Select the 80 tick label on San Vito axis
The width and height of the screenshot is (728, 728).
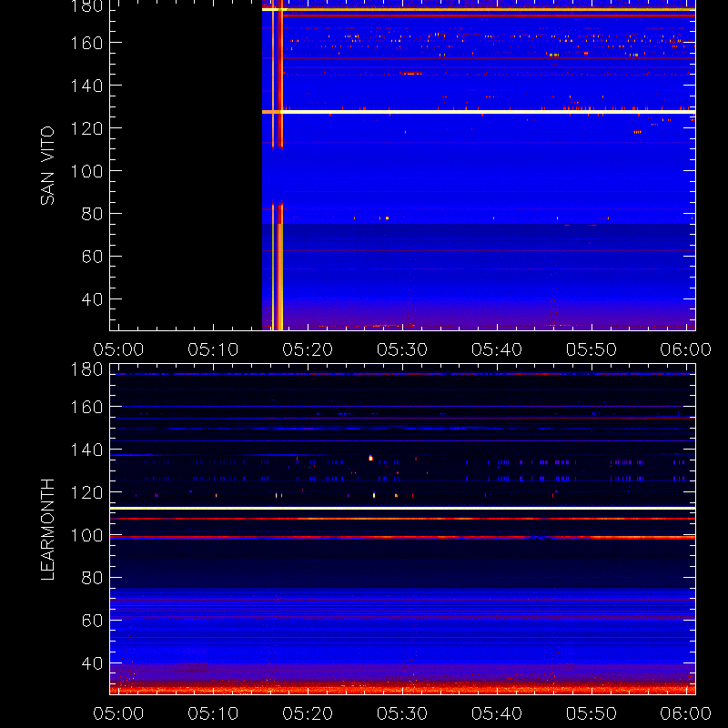(x=92, y=214)
